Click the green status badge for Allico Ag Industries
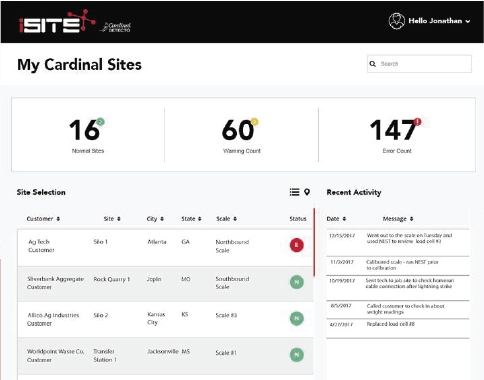This screenshot has height=380, width=484. 297,318
